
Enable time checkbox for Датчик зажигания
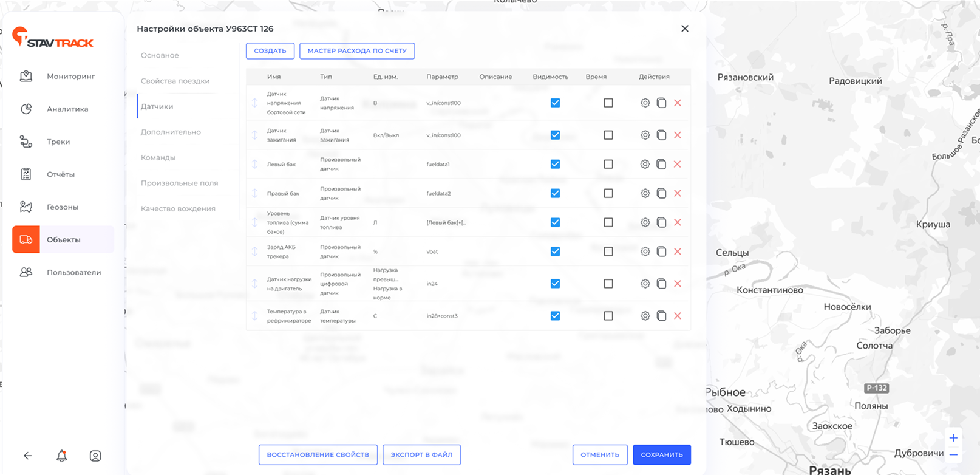pyautogui.click(x=608, y=135)
